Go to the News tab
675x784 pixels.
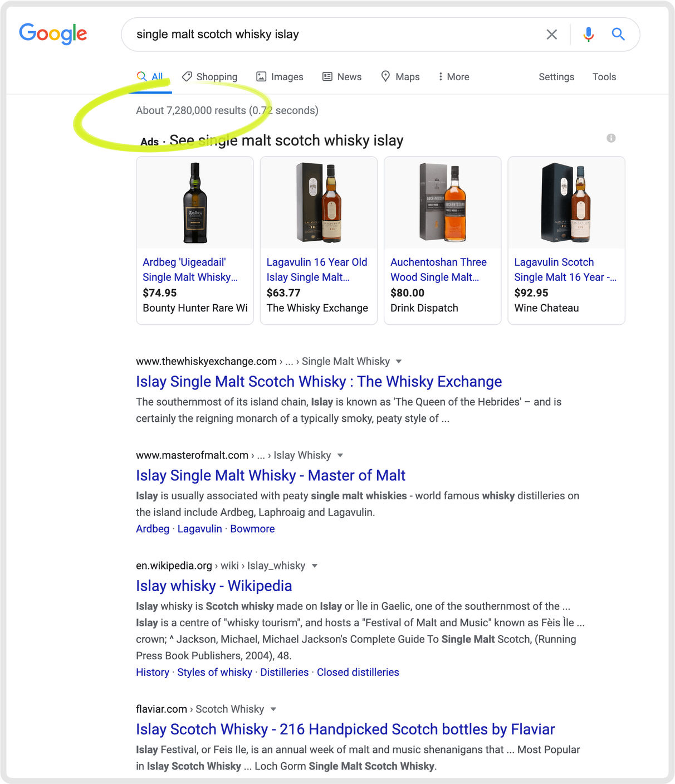pyautogui.click(x=342, y=77)
